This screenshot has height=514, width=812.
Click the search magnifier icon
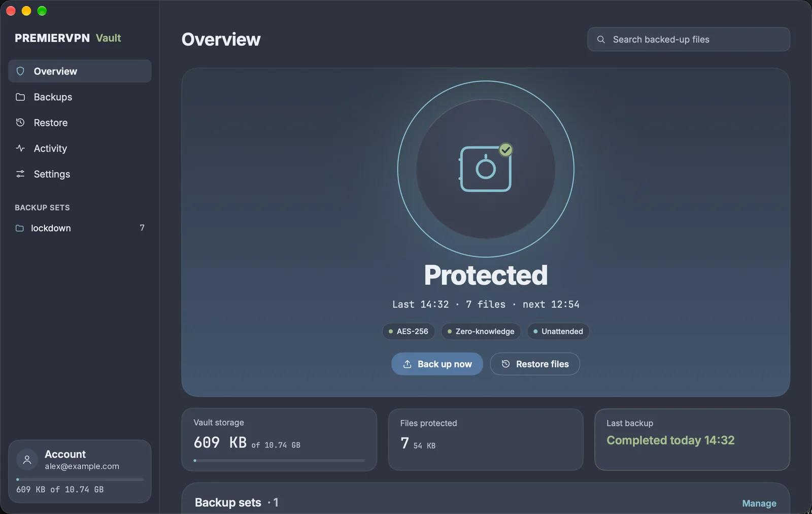601,40
